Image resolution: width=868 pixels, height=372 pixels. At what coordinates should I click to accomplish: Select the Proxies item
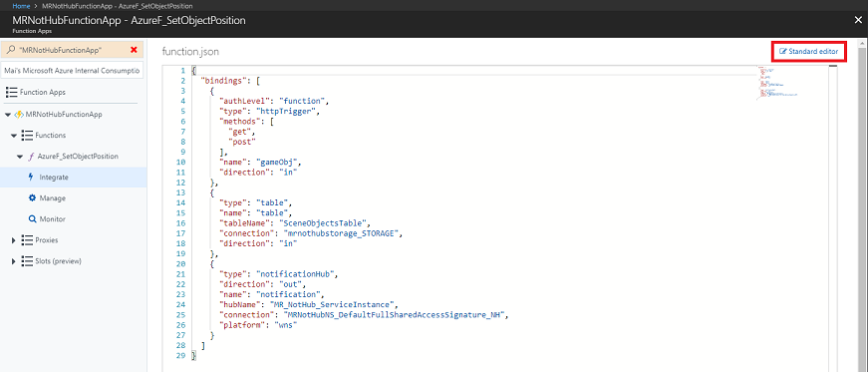47,240
